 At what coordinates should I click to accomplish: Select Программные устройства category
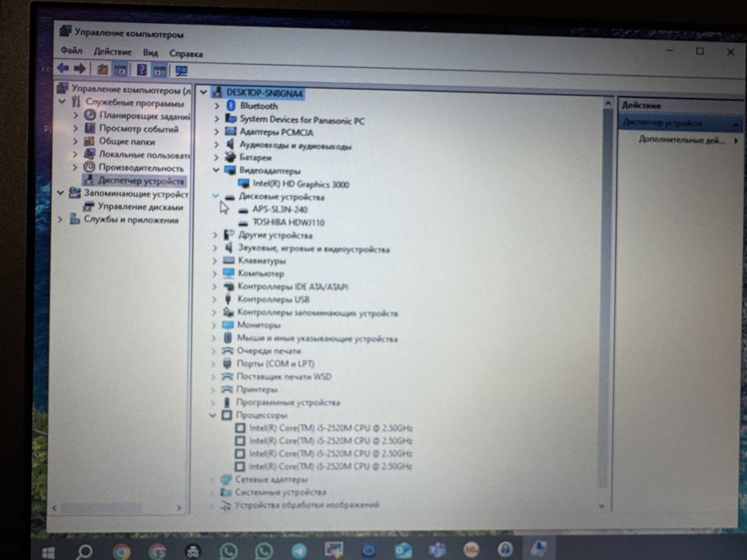[287, 402]
